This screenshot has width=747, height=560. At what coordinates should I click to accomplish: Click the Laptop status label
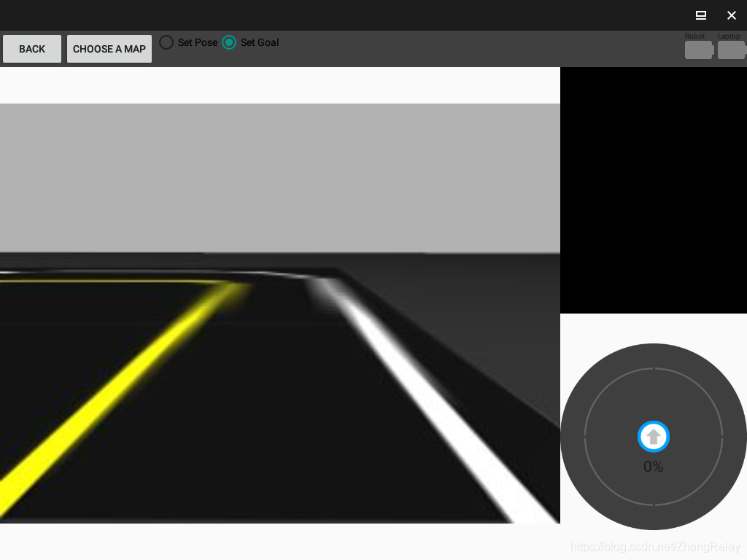click(x=728, y=36)
